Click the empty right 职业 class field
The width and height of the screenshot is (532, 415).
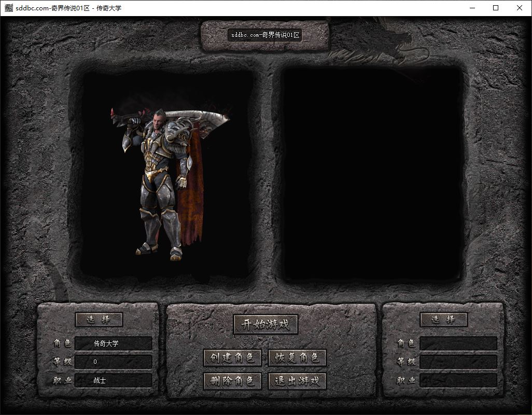click(458, 380)
